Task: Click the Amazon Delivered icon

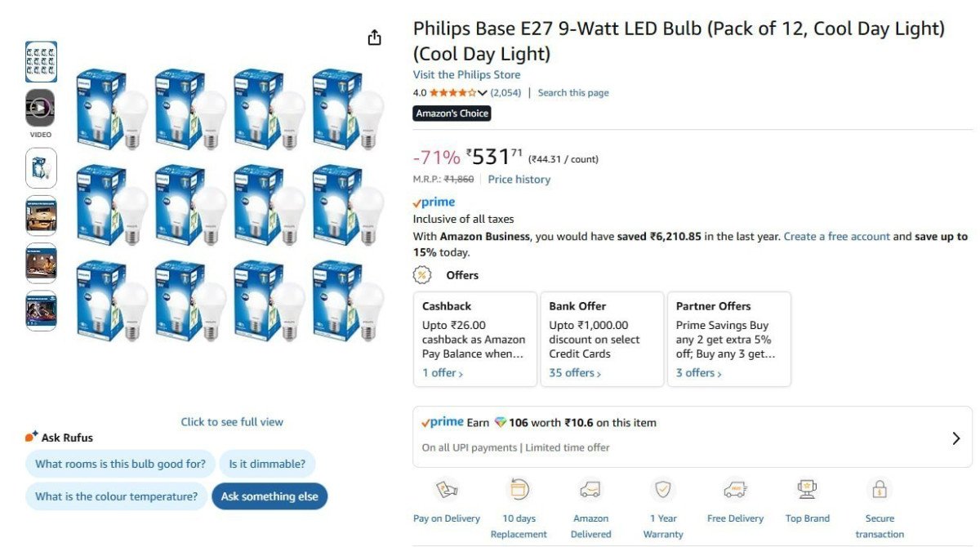Action: 590,491
